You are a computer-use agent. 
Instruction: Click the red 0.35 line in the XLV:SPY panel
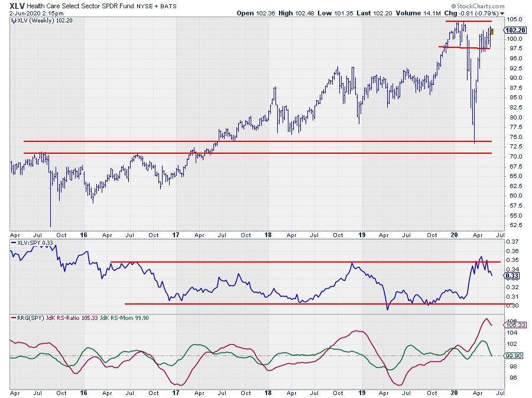[x=296, y=261]
